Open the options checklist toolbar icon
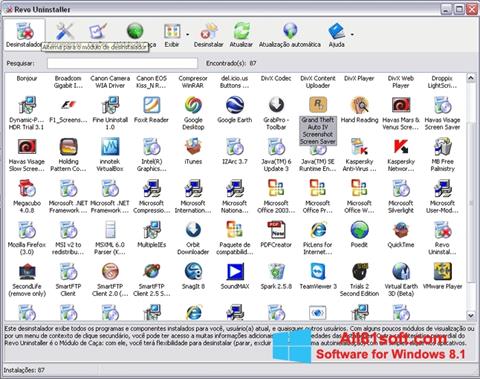 tap(98, 31)
